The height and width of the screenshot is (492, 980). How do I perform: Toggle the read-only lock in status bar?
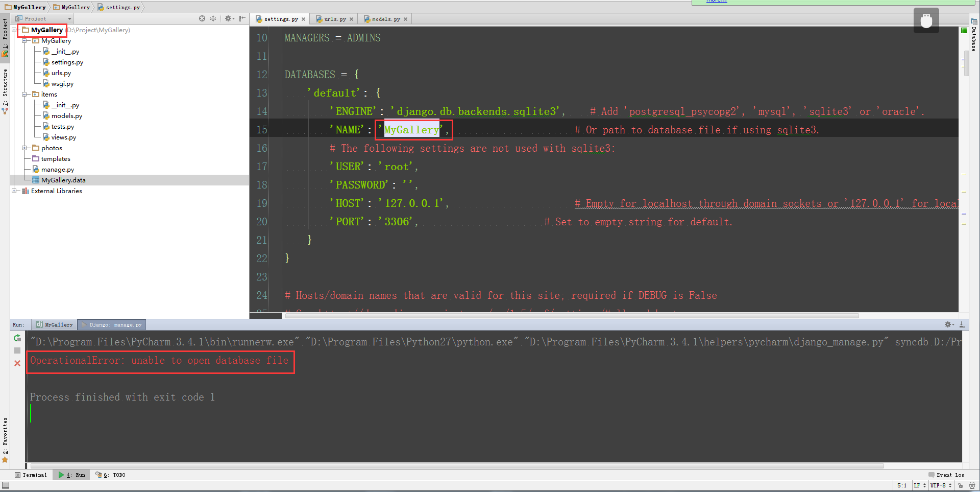click(x=960, y=485)
